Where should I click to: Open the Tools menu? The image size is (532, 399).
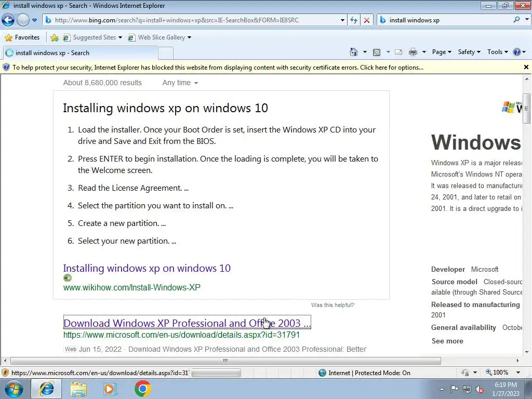coord(497,52)
